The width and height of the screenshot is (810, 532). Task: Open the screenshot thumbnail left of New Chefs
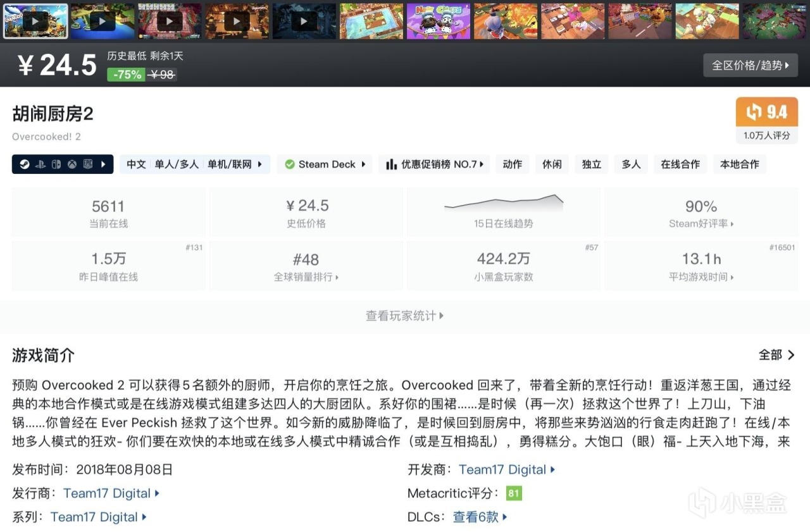pos(371,22)
